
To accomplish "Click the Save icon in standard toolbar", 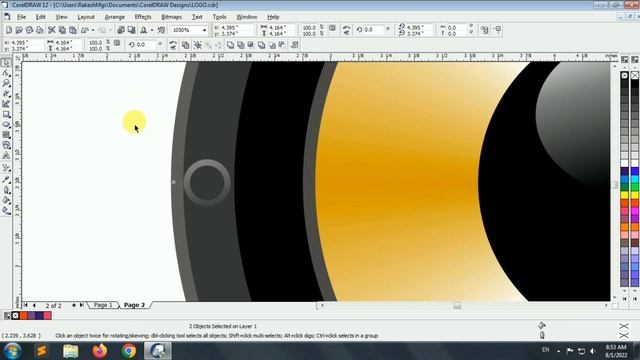I will (29, 30).
